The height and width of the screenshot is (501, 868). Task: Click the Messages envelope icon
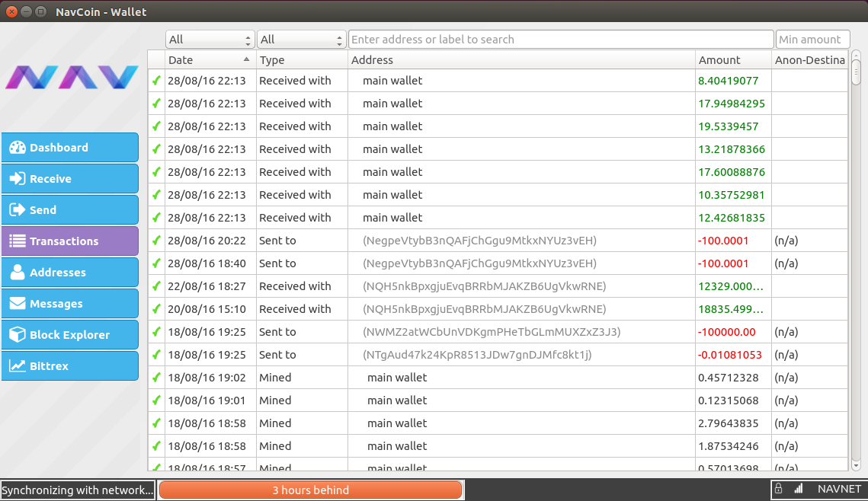[18, 304]
